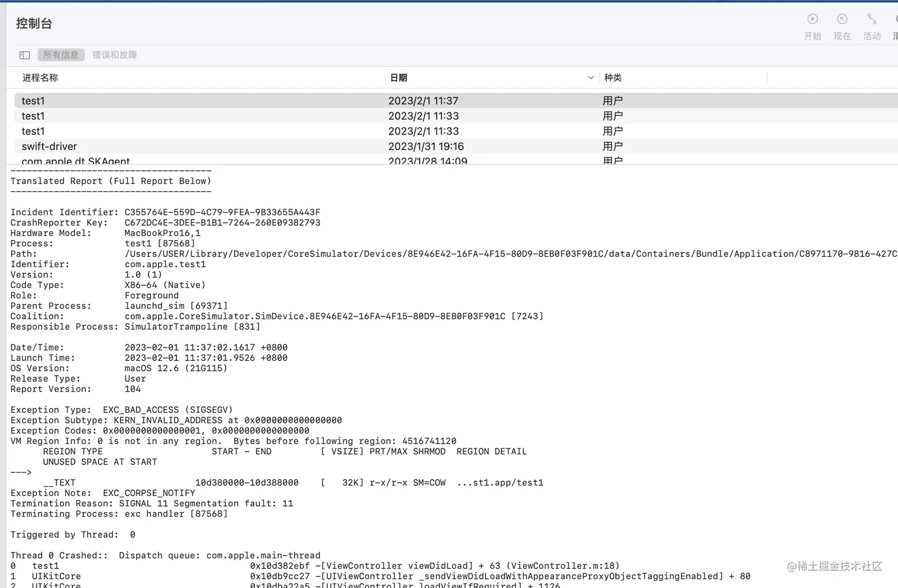Viewport: 898px width, 588px height.
Task: Click the 活动 (Activities) toolbar icon
Action: click(872, 19)
